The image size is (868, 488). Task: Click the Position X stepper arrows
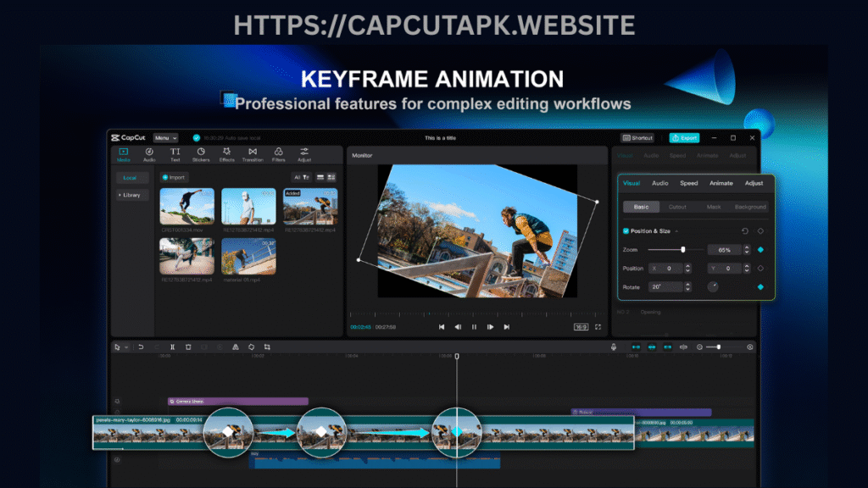687,269
